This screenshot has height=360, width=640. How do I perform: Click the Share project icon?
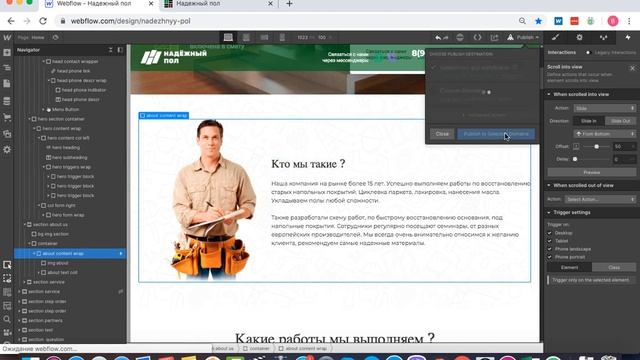pos(494,38)
